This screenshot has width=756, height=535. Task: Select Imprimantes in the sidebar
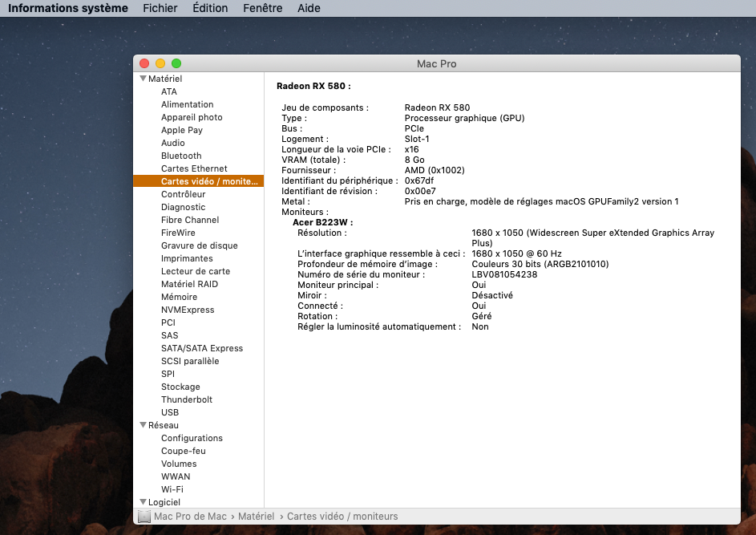(187, 258)
